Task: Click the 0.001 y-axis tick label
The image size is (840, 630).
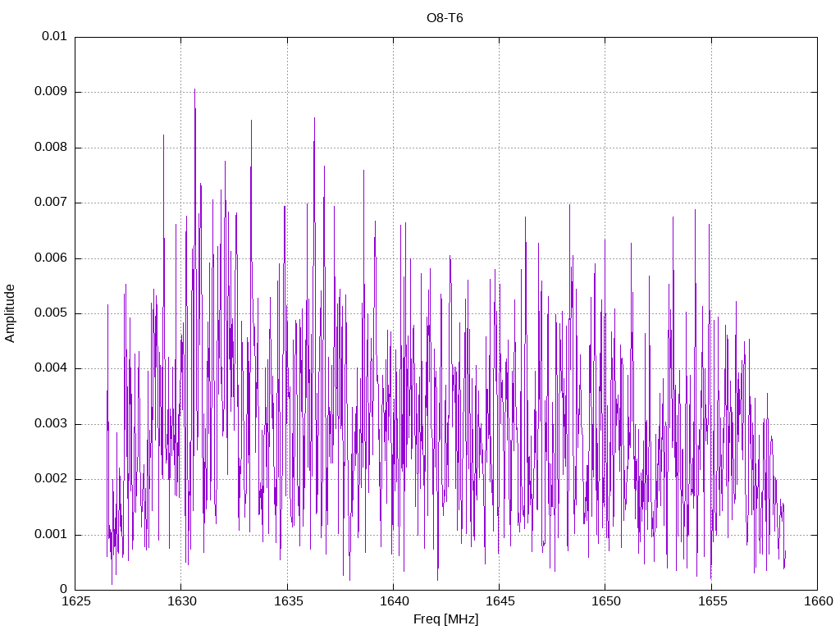Action: tap(51, 534)
